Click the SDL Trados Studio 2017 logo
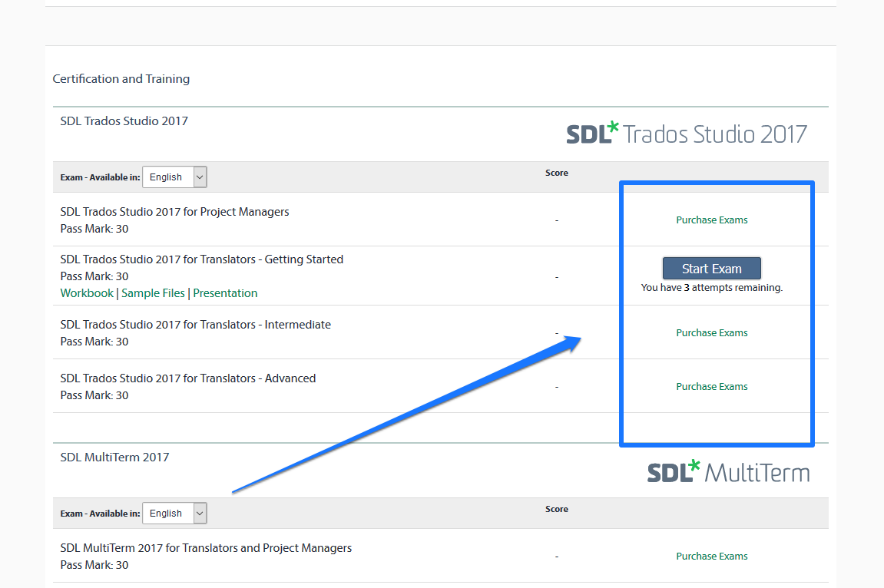The image size is (884, 588). click(x=687, y=134)
